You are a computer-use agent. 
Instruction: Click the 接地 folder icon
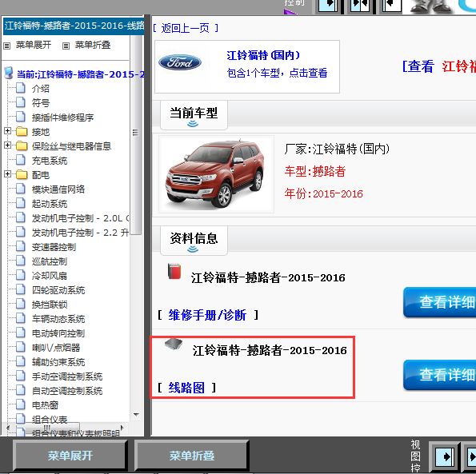pos(22,131)
